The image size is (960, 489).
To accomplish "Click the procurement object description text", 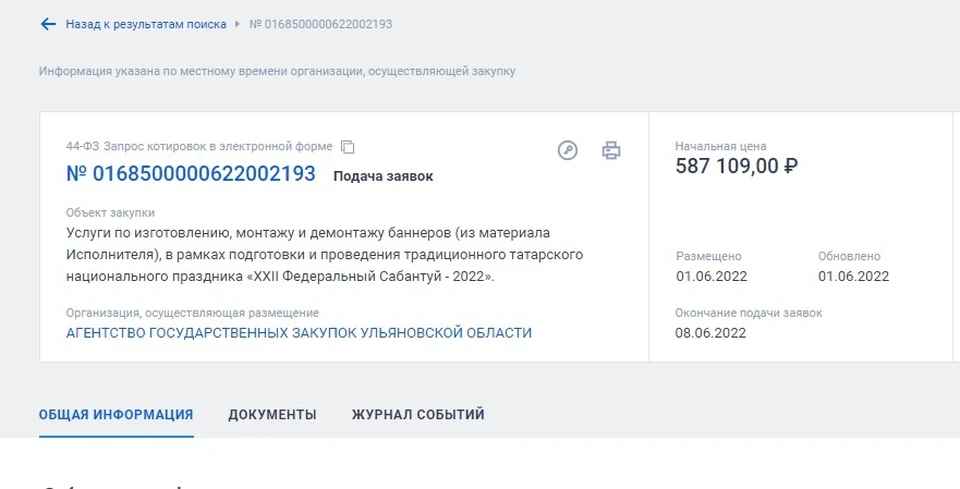I will [324, 255].
